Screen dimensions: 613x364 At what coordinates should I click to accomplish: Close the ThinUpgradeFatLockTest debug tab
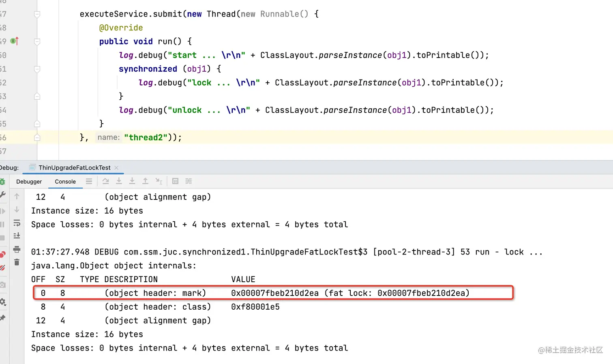coord(116,167)
